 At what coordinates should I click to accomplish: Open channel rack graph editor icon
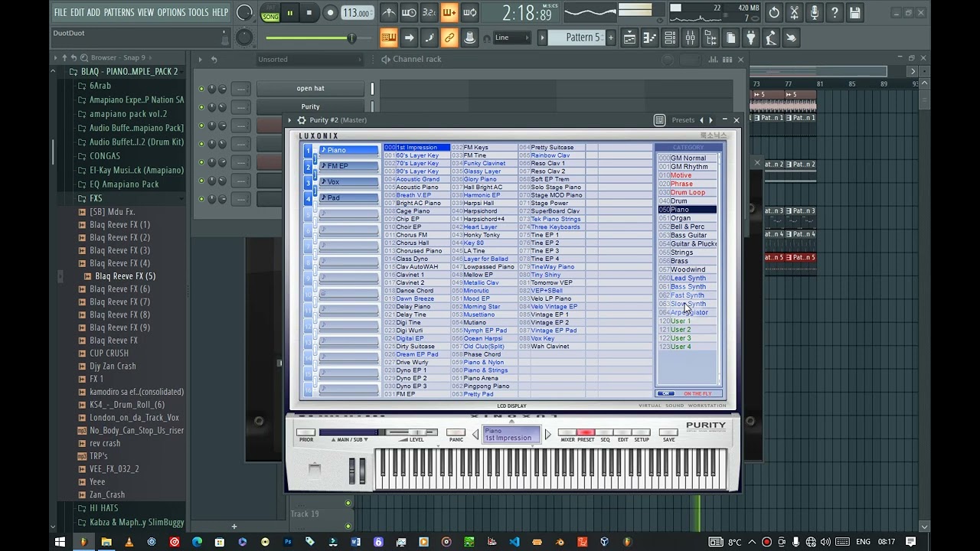(x=714, y=60)
